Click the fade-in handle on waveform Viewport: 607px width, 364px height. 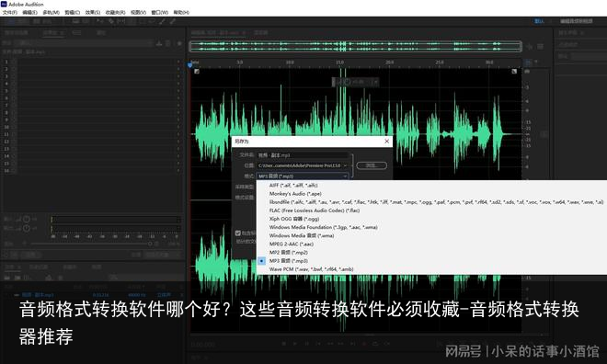pyautogui.click(x=197, y=71)
